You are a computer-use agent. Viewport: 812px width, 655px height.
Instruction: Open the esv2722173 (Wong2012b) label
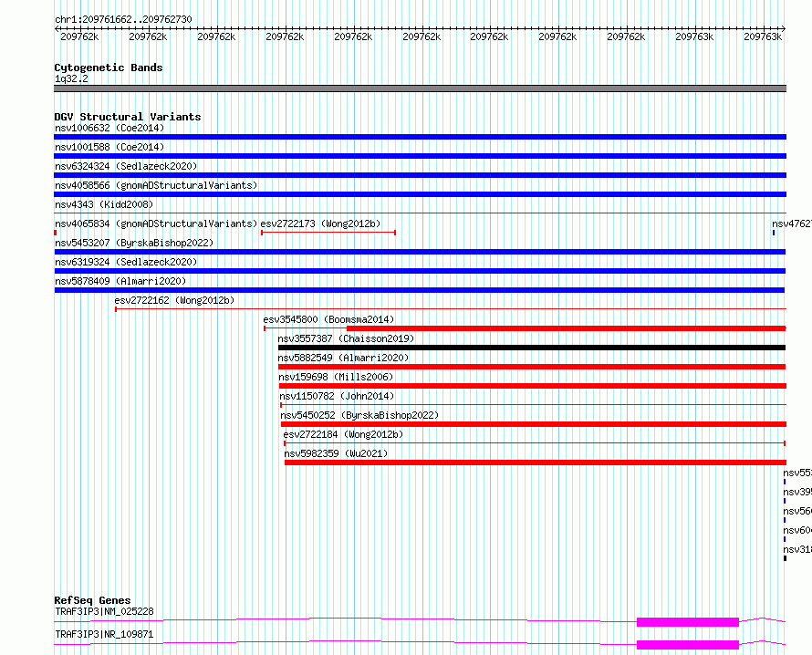click(x=320, y=224)
